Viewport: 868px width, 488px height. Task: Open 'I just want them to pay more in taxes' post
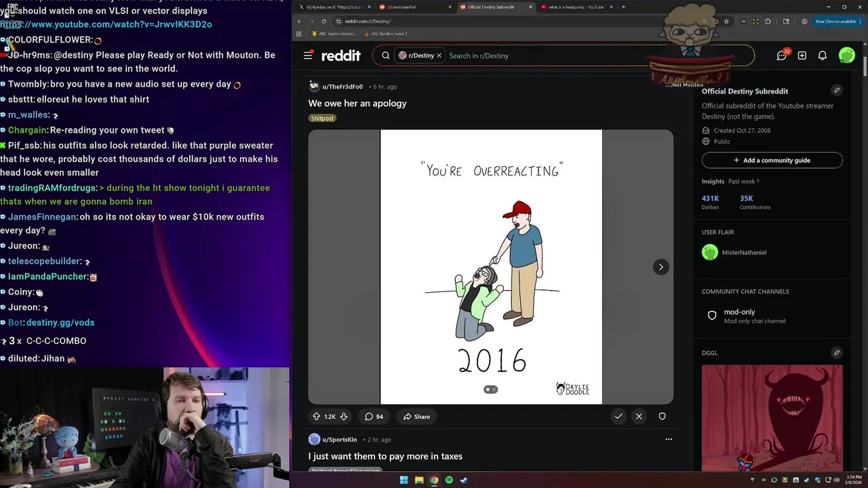pos(385,456)
